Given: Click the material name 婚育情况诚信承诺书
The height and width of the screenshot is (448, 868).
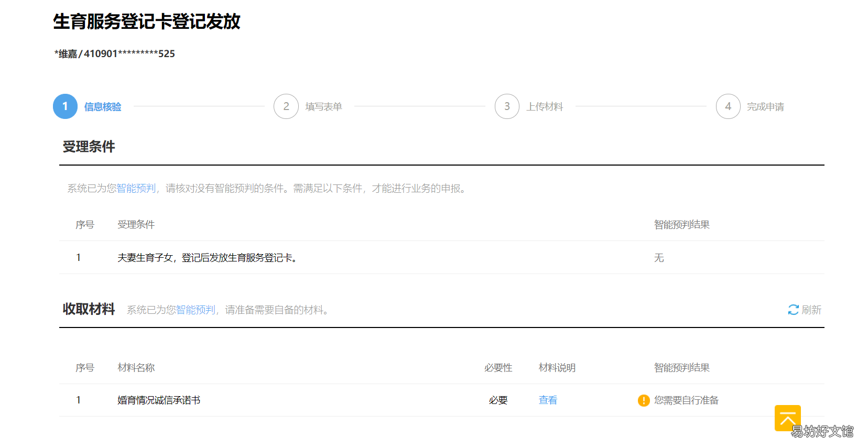Looking at the screenshot, I should pos(159,400).
